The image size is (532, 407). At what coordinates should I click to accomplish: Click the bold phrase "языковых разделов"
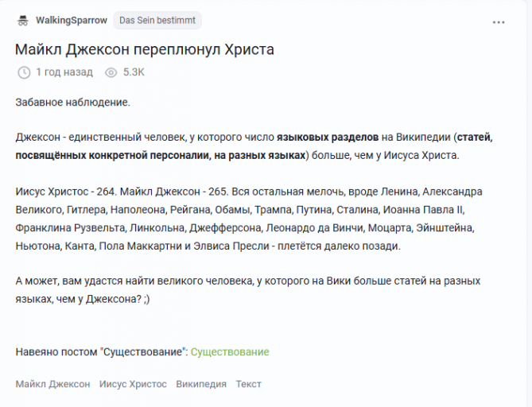(x=328, y=138)
